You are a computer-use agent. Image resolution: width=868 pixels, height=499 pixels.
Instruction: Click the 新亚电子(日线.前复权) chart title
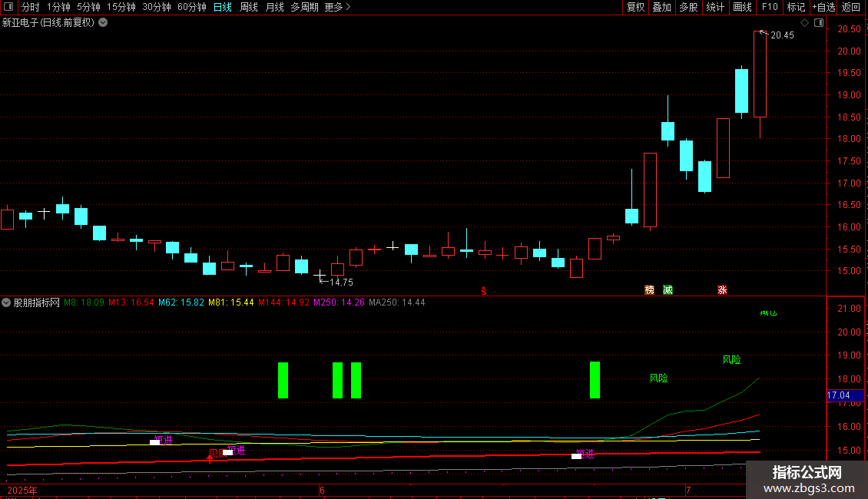click(48, 23)
